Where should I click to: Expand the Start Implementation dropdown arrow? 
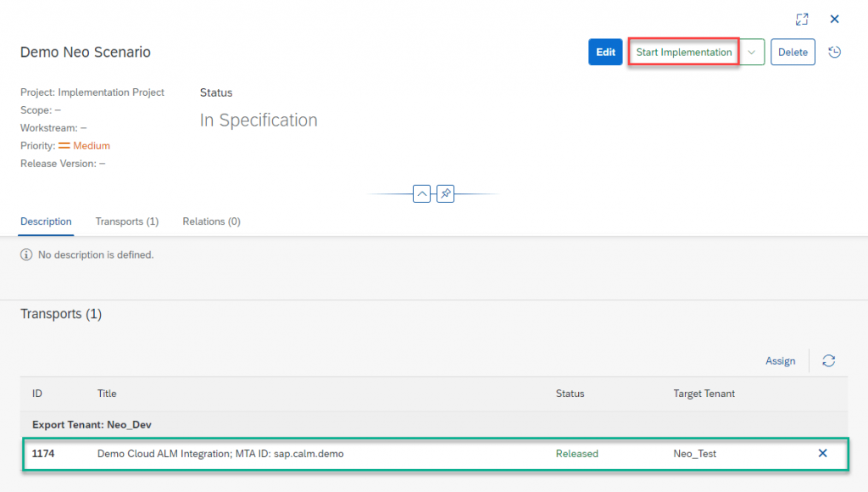(x=751, y=52)
